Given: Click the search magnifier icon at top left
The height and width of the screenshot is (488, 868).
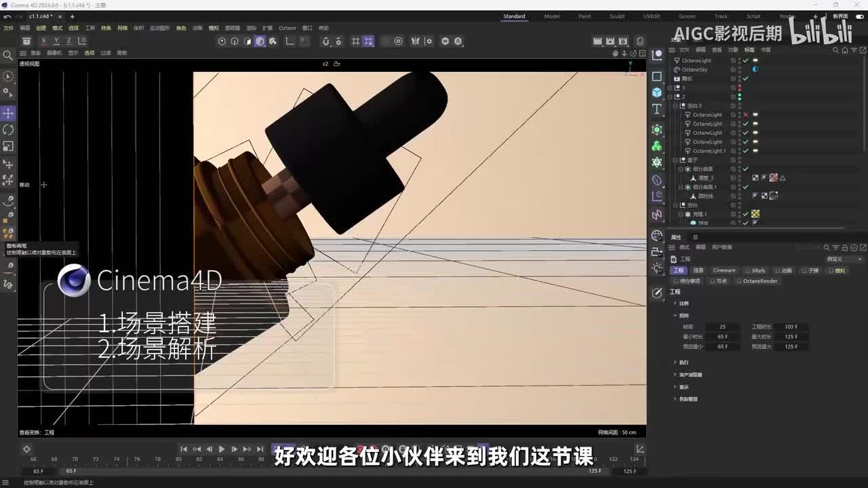Looking at the screenshot, I should pos(8,55).
